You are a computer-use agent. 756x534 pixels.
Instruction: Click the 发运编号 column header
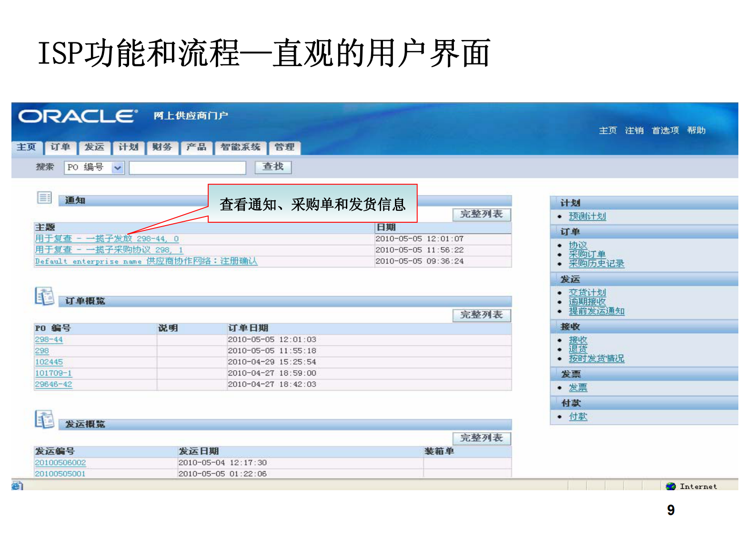[55, 451]
